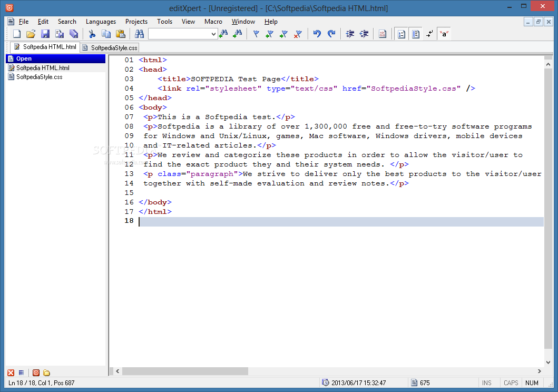Open the search text dropdown arrow
558x392 pixels.
pos(213,34)
